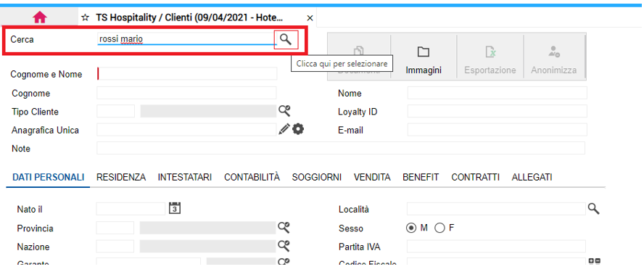Screen dimensions: 644x272
Task: Click the Note input field
Action: click(341, 148)
